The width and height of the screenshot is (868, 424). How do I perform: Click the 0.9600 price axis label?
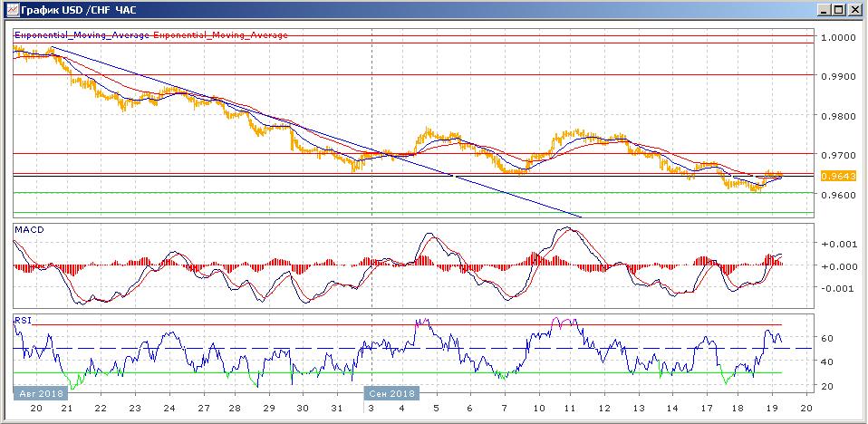837,195
